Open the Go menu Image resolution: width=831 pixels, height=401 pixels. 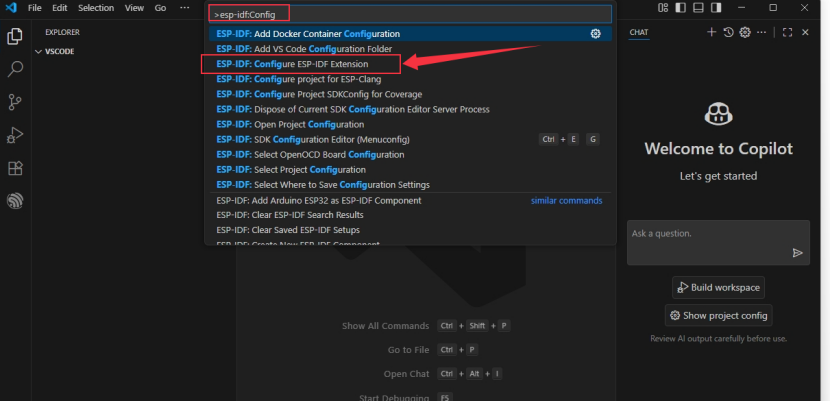160,8
